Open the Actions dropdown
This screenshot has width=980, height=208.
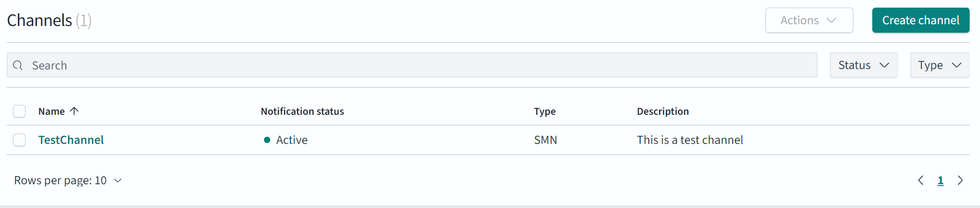[x=809, y=20]
